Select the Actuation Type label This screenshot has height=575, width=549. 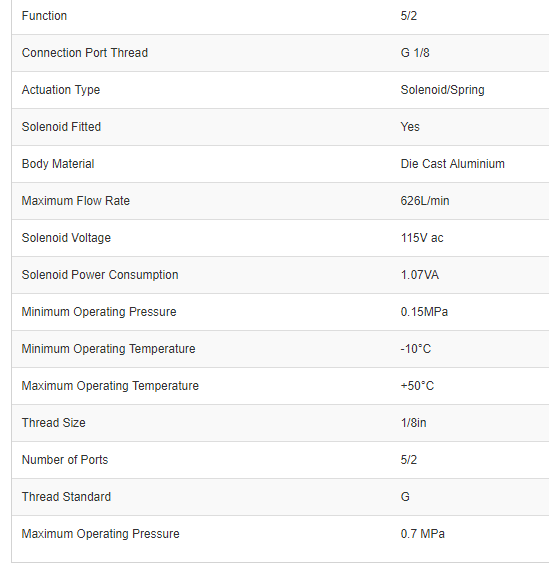click(x=61, y=90)
